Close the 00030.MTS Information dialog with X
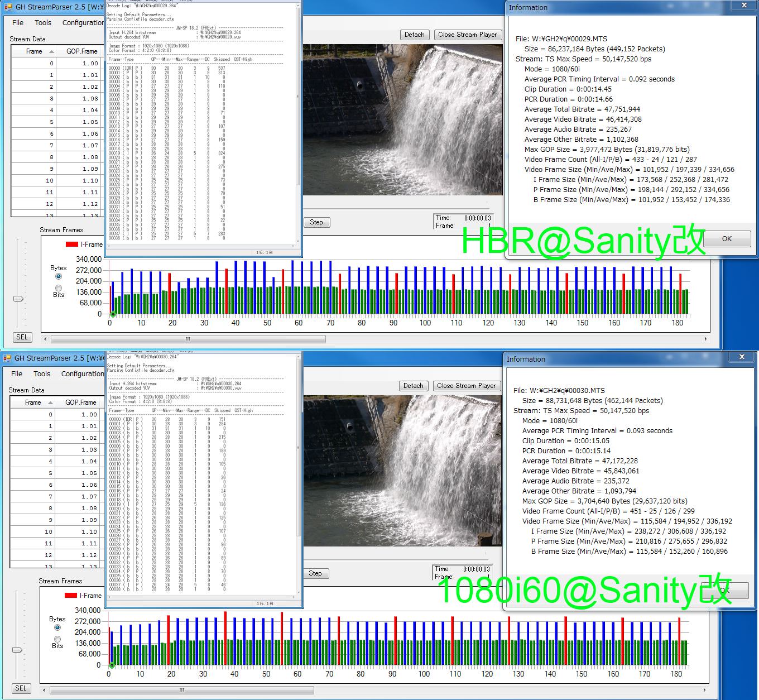759x700 pixels. [742, 357]
